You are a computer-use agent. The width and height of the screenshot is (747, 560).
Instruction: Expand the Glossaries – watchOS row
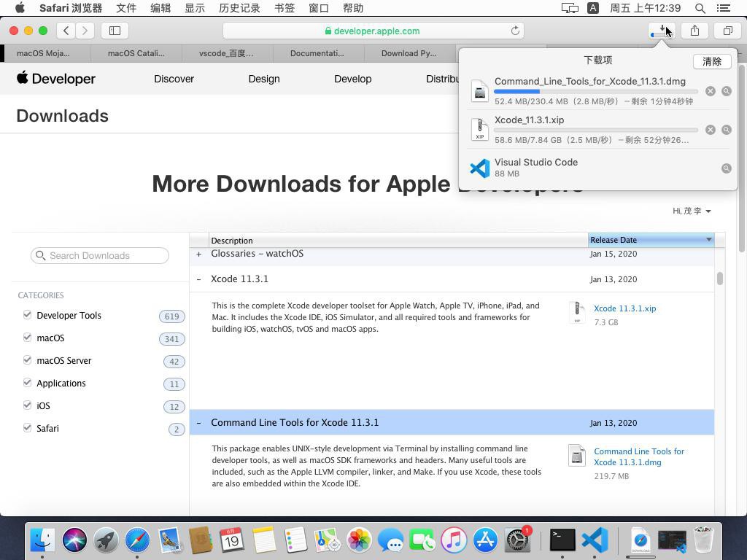click(198, 254)
